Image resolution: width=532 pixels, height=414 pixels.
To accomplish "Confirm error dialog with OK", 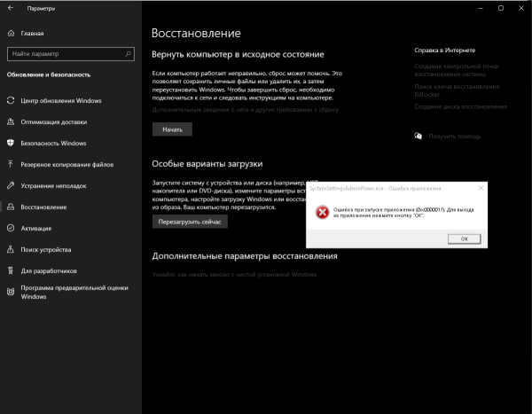I will [x=464, y=238].
